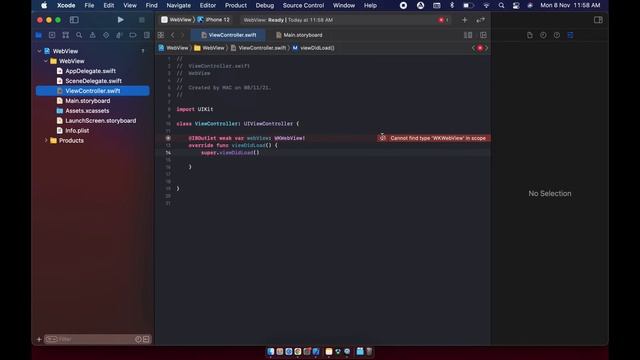Toggle recent files filter in navigator
Image resolution: width=640 pixels, height=360 pixels.
pos(138,339)
